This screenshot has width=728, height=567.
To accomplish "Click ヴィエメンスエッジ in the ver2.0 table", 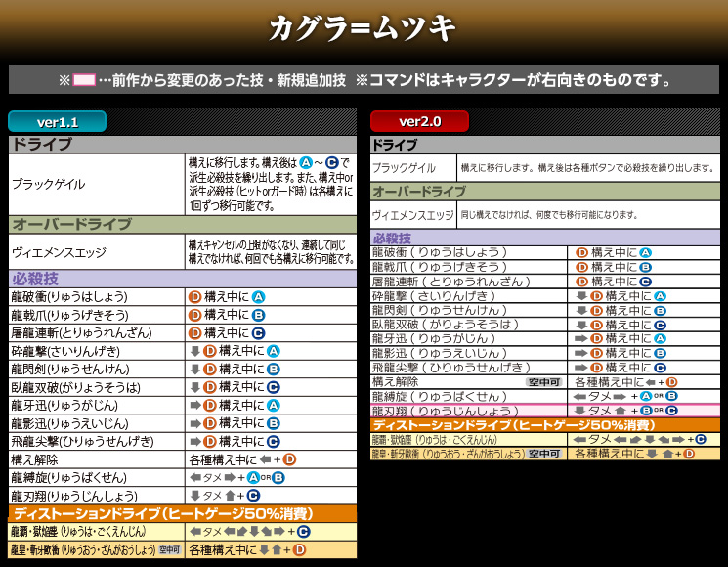I will tap(412, 215).
